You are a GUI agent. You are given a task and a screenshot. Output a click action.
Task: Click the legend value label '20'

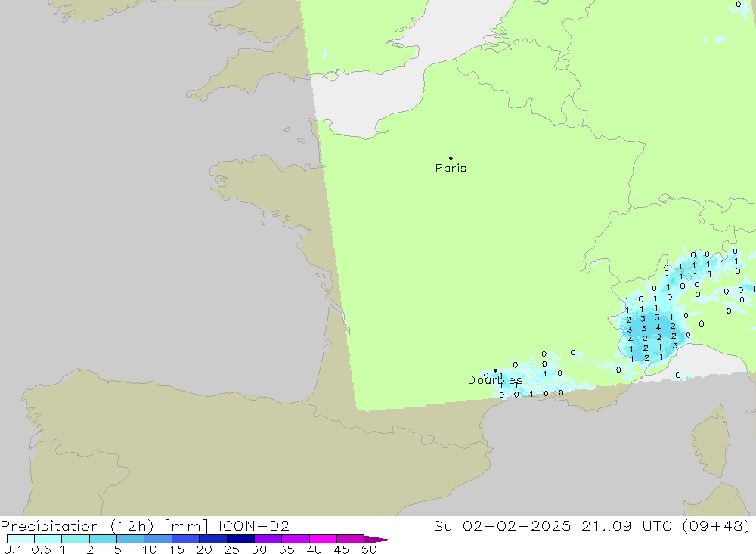[x=204, y=549]
